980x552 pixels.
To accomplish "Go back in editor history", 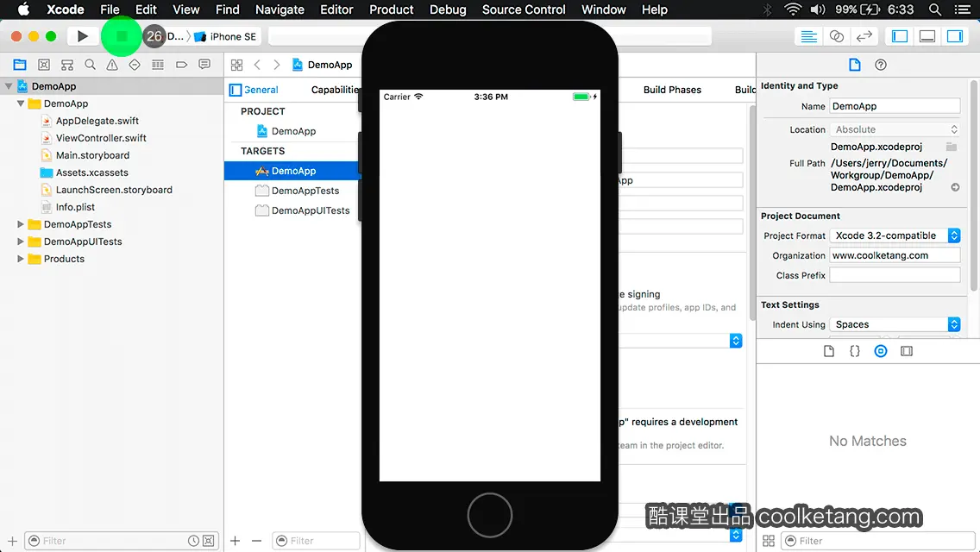I will [257, 65].
